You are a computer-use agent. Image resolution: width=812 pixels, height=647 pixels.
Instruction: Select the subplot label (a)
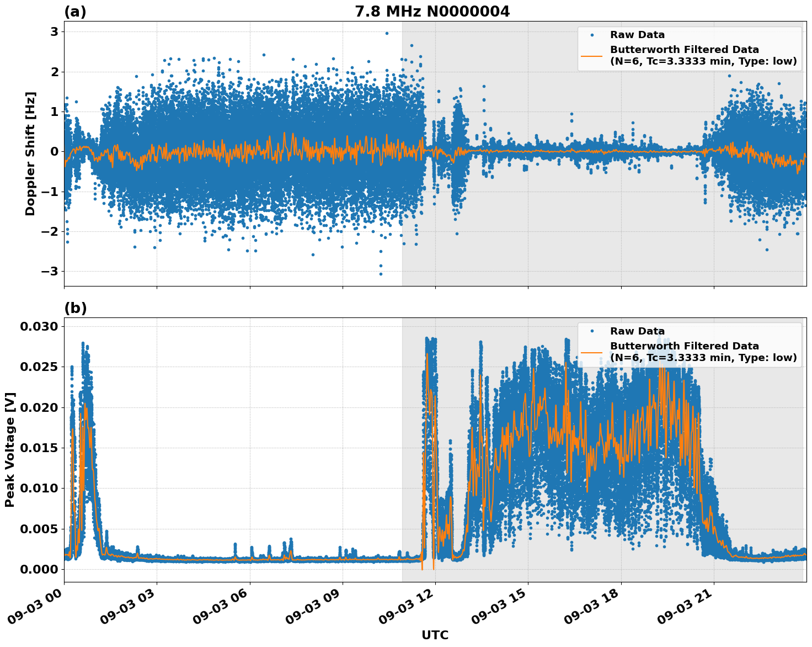click(76, 10)
